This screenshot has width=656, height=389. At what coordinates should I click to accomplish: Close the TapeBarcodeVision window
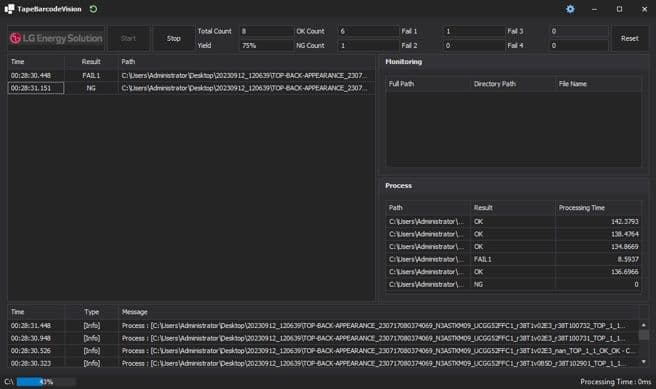point(644,9)
